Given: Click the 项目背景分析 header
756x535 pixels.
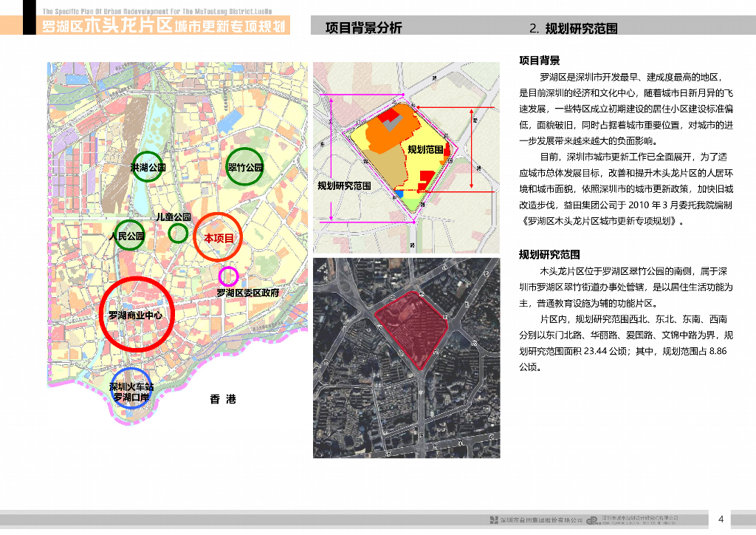Looking at the screenshot, I should pos(363,28).
